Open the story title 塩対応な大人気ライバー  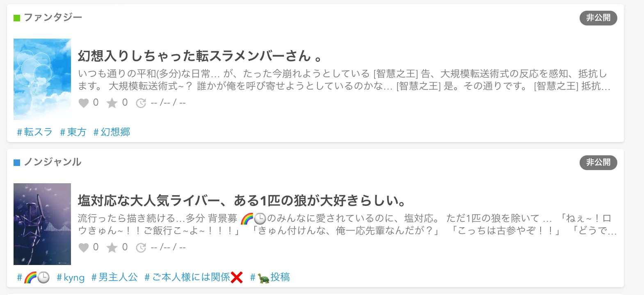[242, 201]
